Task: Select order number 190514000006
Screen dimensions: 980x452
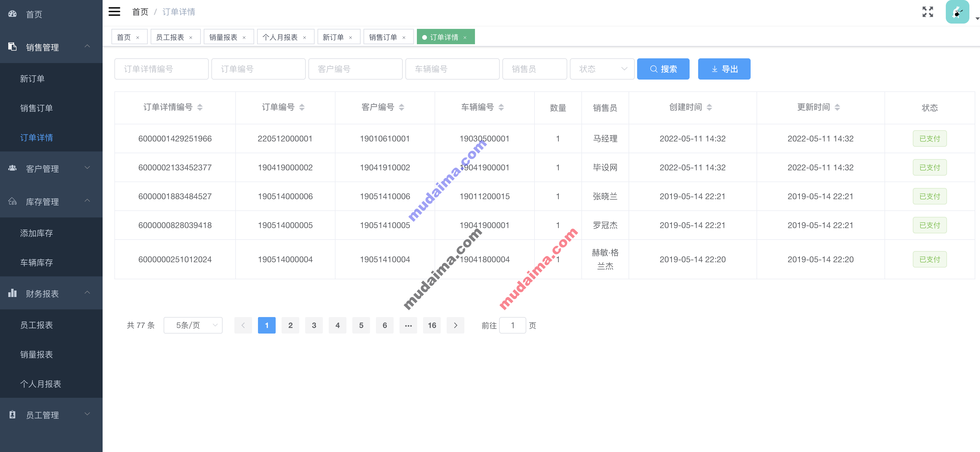Action: (285, 196)
